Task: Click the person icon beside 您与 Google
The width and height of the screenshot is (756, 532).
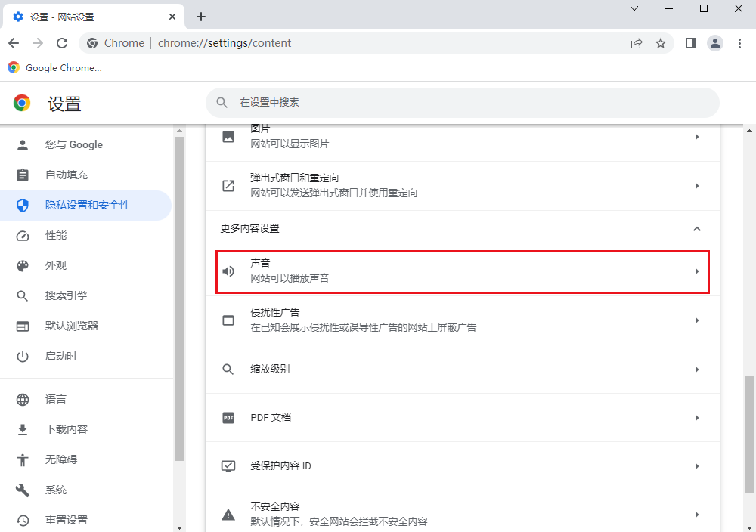Action: (23, 145)
